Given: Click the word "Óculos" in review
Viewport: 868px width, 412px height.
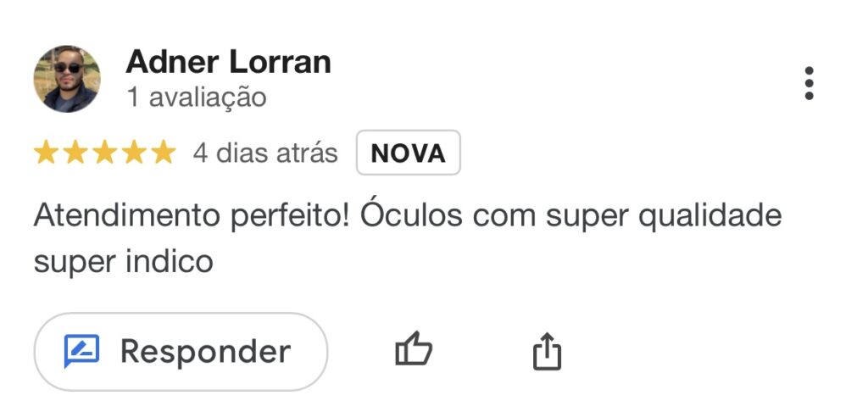Looking at the screenshot, I should pos(411,214).
